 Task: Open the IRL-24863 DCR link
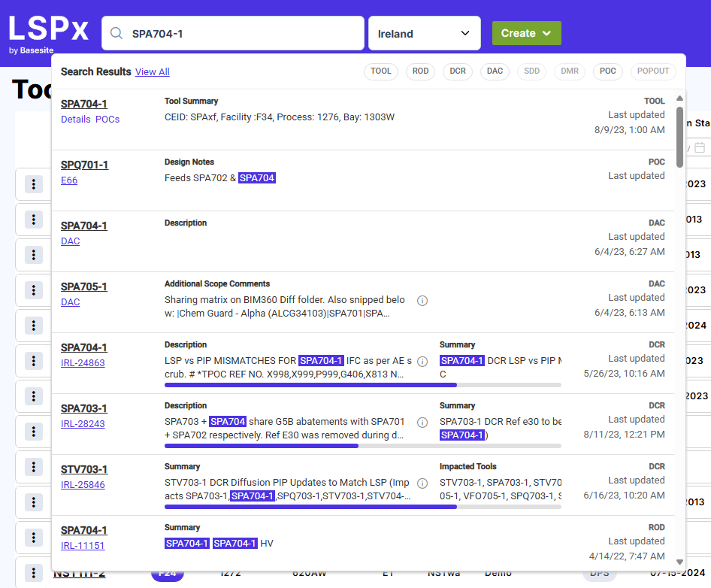(x=83, y=363)
